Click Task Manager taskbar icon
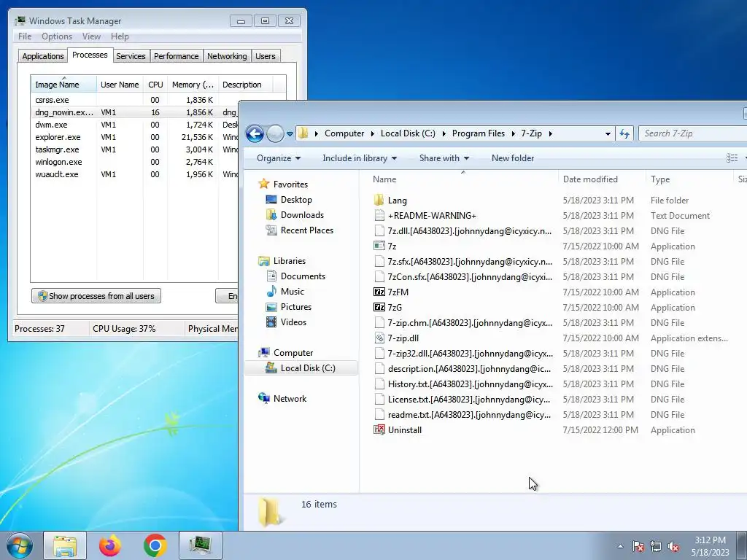The image size is (747, 560). (x=200, y=545)
